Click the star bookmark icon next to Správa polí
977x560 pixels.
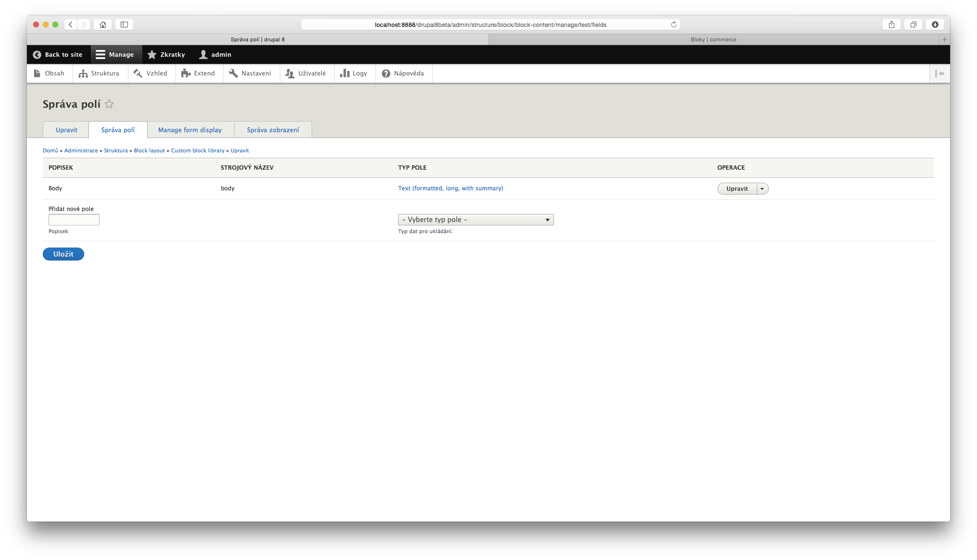tap(108, 104)
